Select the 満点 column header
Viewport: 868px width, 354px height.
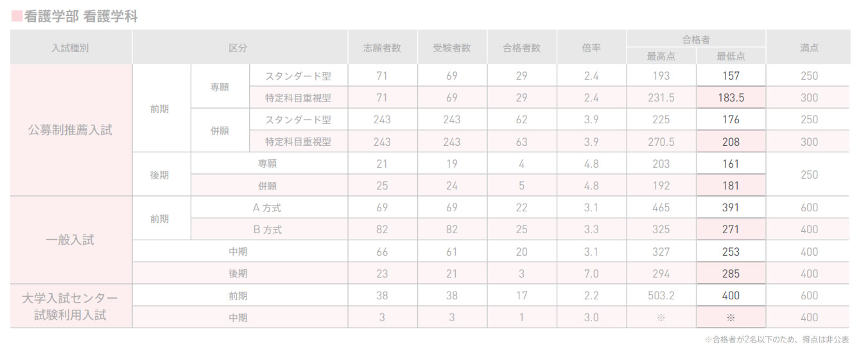[809, 48]
